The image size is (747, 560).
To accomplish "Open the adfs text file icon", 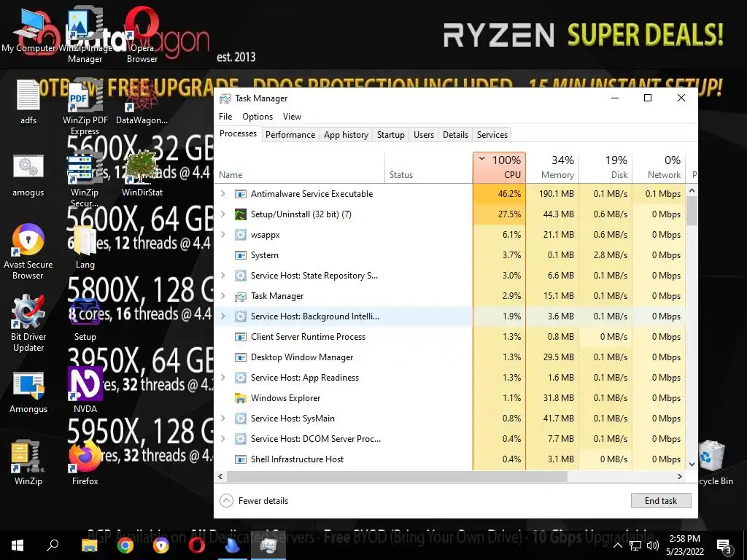I will click(28, 101).
